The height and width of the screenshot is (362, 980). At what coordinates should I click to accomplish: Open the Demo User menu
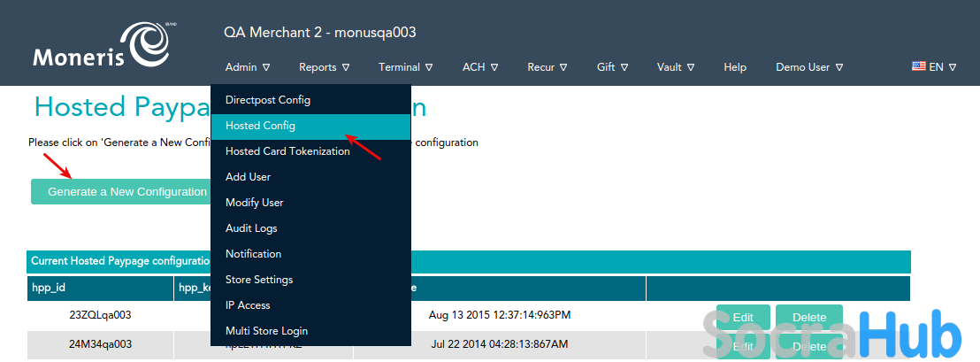[809, 67]
